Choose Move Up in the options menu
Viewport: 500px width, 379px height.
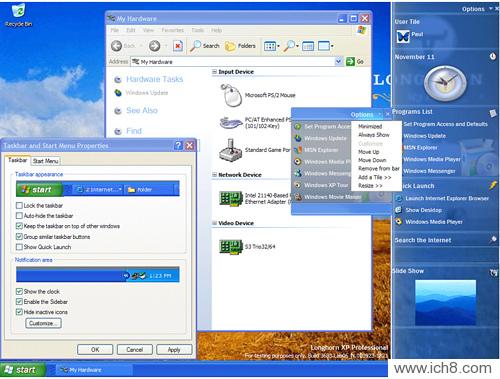[369, 152]
